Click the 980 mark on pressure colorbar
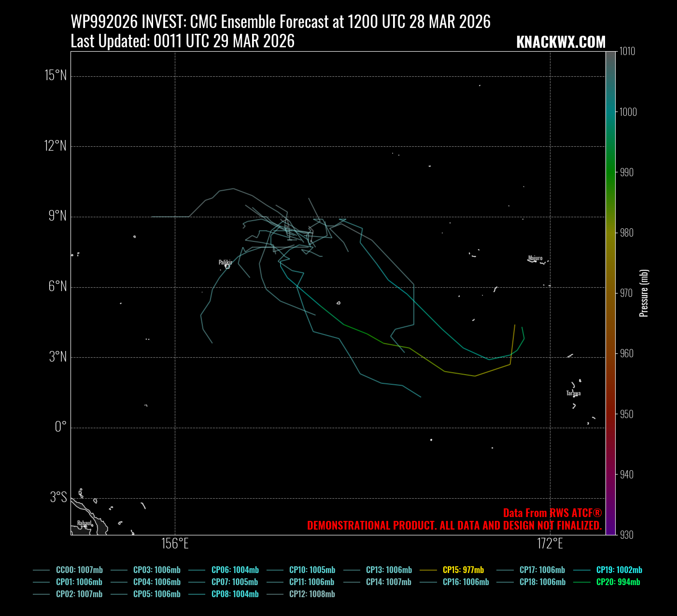 pyautogui.click(x=627, y=233)
